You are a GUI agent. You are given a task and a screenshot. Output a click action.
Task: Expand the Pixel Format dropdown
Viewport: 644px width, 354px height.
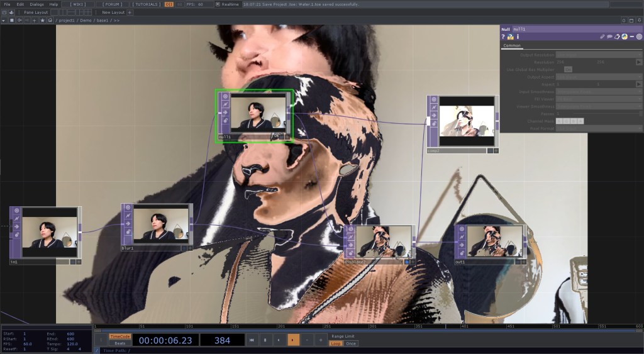pos(598,128)
